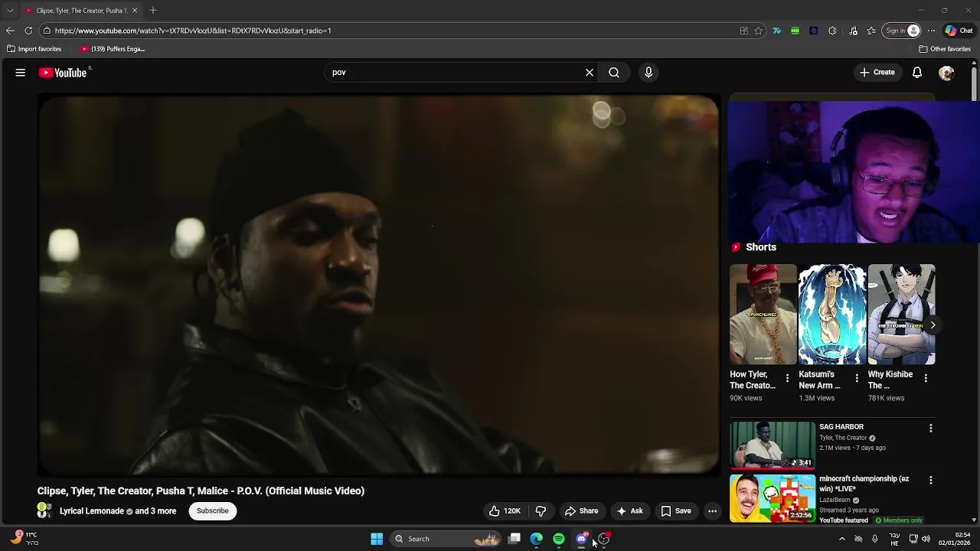Open Discord from the taskbar

[x=582, y=539]
